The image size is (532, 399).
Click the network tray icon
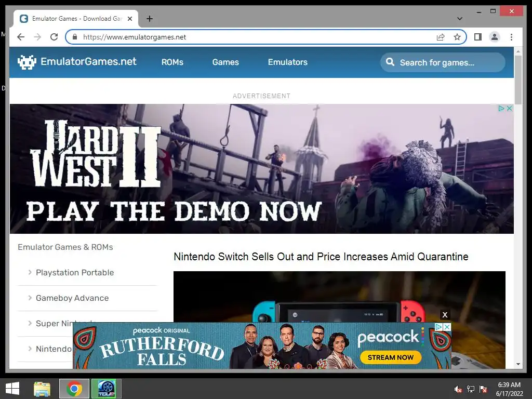(x=471, y=389)
